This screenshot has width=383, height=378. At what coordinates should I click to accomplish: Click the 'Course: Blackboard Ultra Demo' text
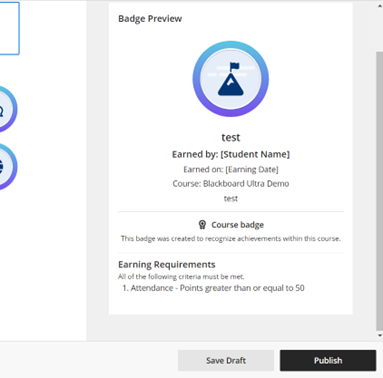pos(231,184)
